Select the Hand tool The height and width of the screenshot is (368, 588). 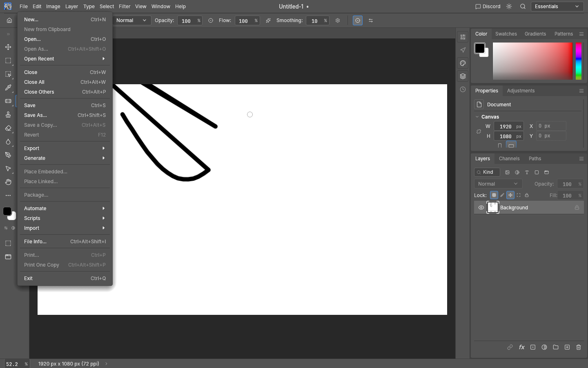coord(8,182)
